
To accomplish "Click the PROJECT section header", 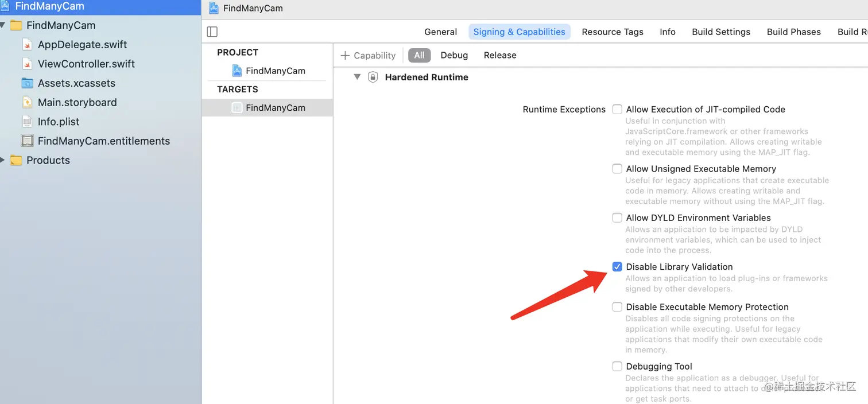I will (238, 52).
